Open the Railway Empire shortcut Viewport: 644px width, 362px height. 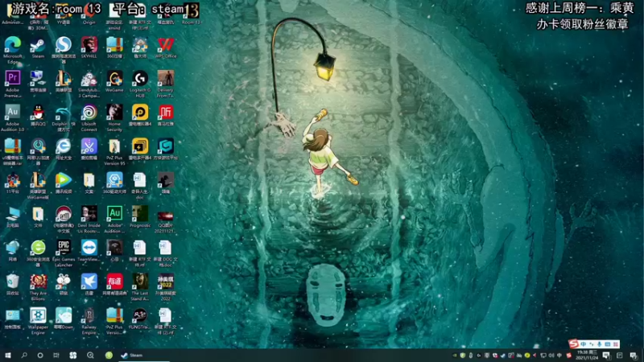[89, 318]
